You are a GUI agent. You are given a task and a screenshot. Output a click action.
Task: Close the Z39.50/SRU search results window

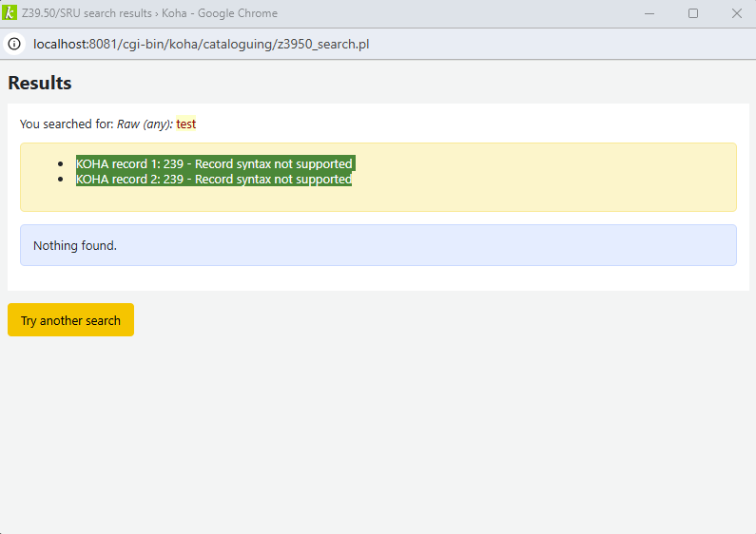(x=736, y=13)
